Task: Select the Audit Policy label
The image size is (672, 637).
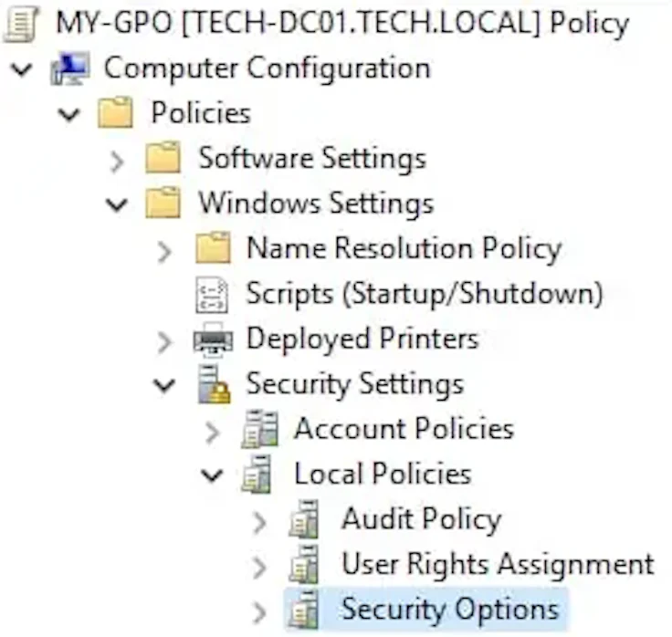Action: [x=422, y=519]
